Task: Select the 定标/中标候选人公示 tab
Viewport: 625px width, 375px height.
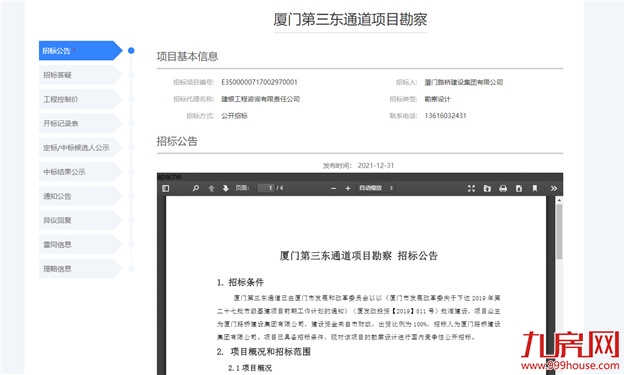Action: (80, 147)
